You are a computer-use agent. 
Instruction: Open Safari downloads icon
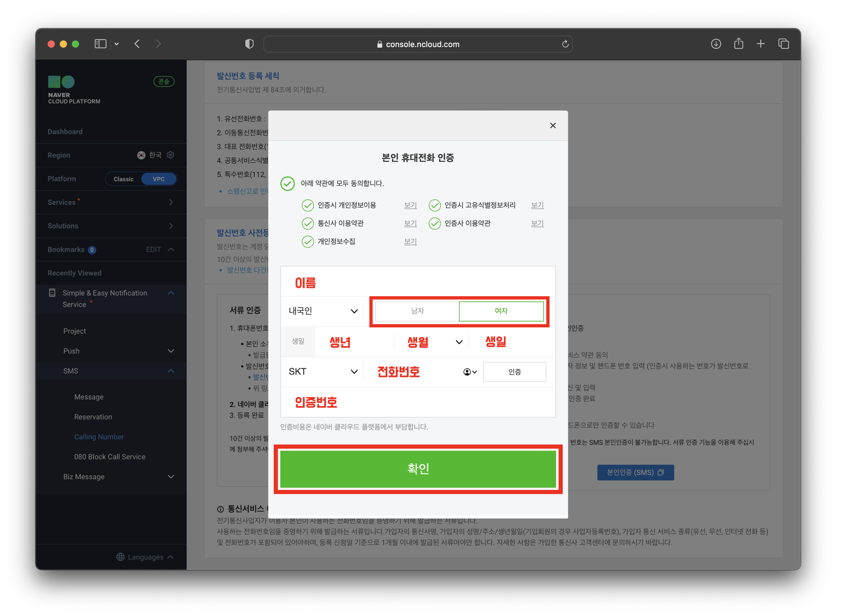(x=716, y=44)
